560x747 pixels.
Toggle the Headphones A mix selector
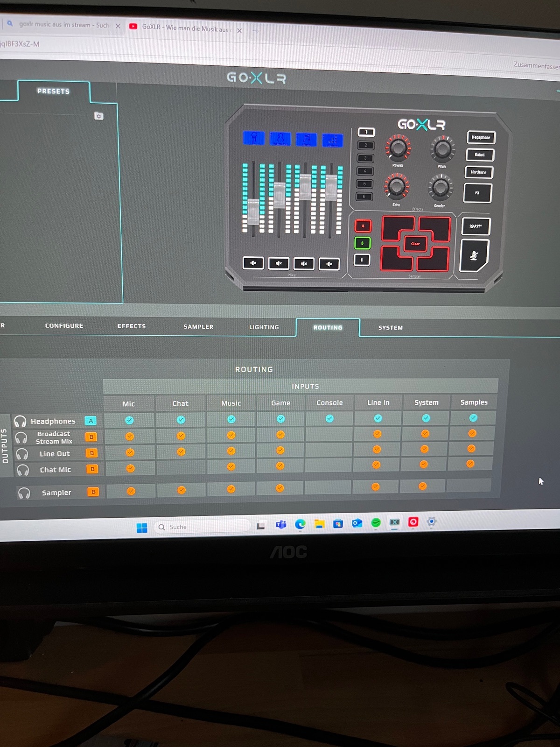point(91,421)
